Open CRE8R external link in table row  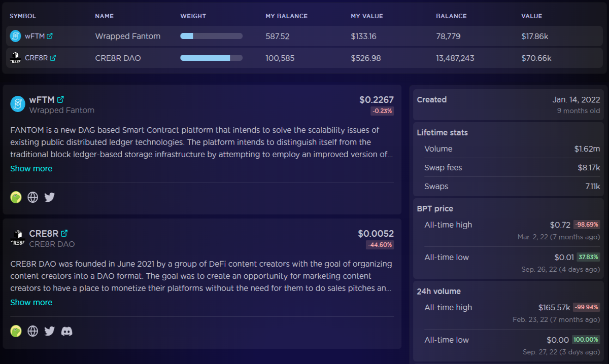coord(53,58)
